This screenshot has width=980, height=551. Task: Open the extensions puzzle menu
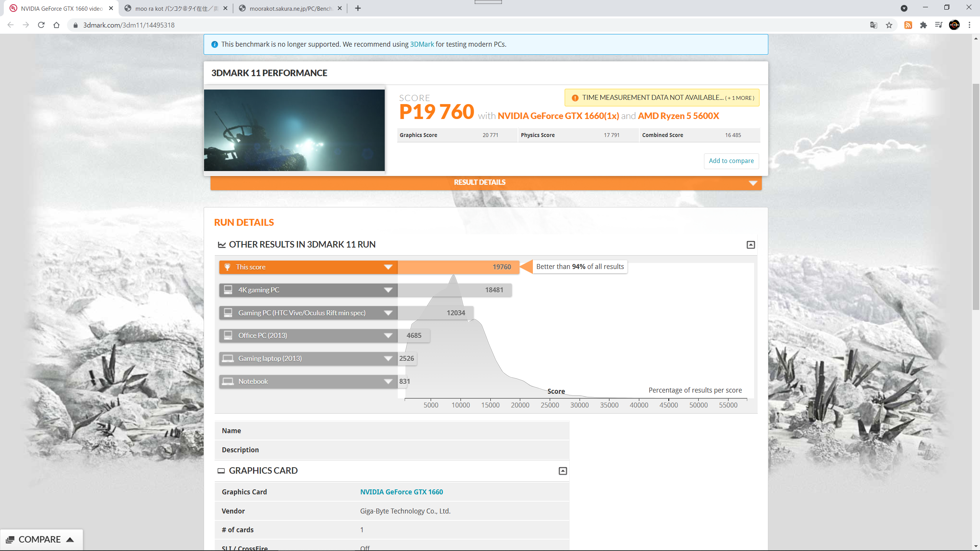[923, 25]
